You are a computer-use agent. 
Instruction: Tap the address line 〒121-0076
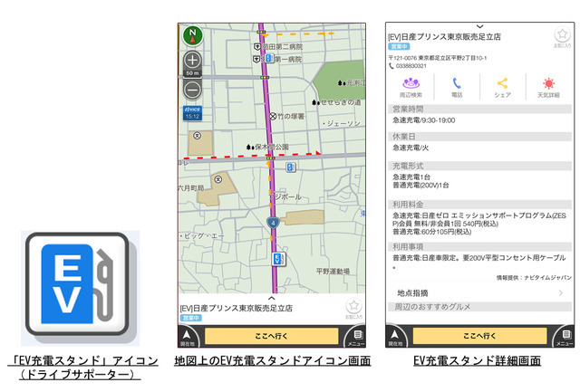pos(438,58)
